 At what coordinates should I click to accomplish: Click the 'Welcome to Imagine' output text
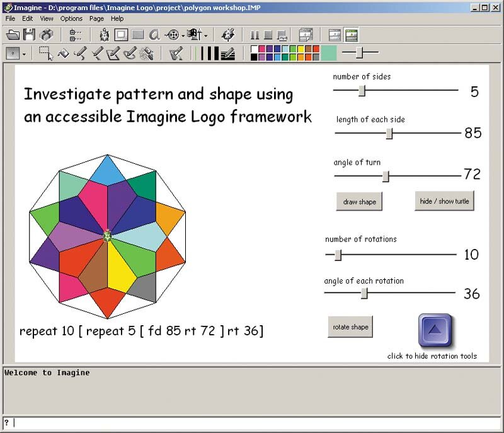coord(47,372)
